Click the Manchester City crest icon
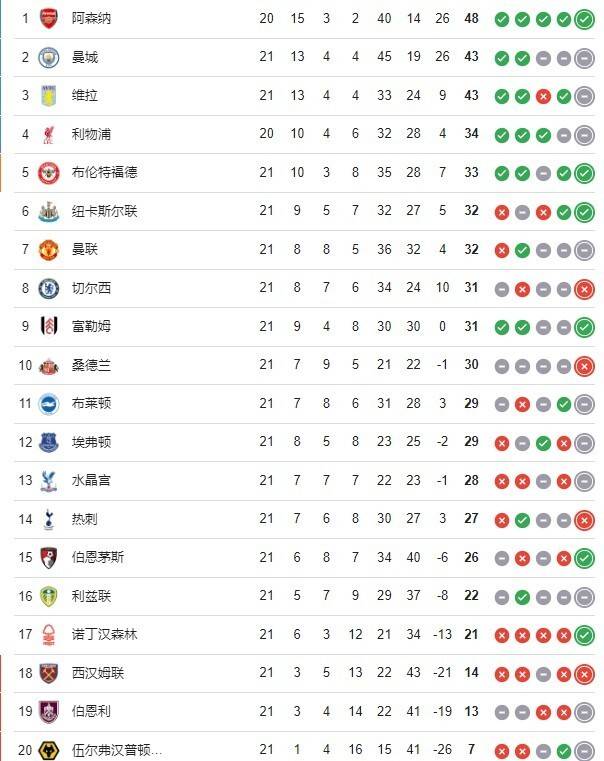Screen dimensions: 604x761 click(48, 58)
